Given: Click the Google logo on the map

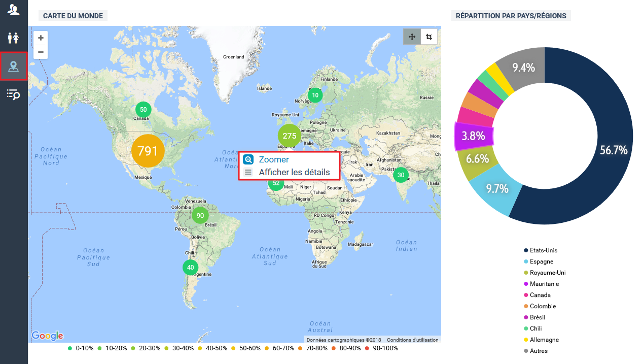Looking at the screenshot, I should [x=47, y=336].
